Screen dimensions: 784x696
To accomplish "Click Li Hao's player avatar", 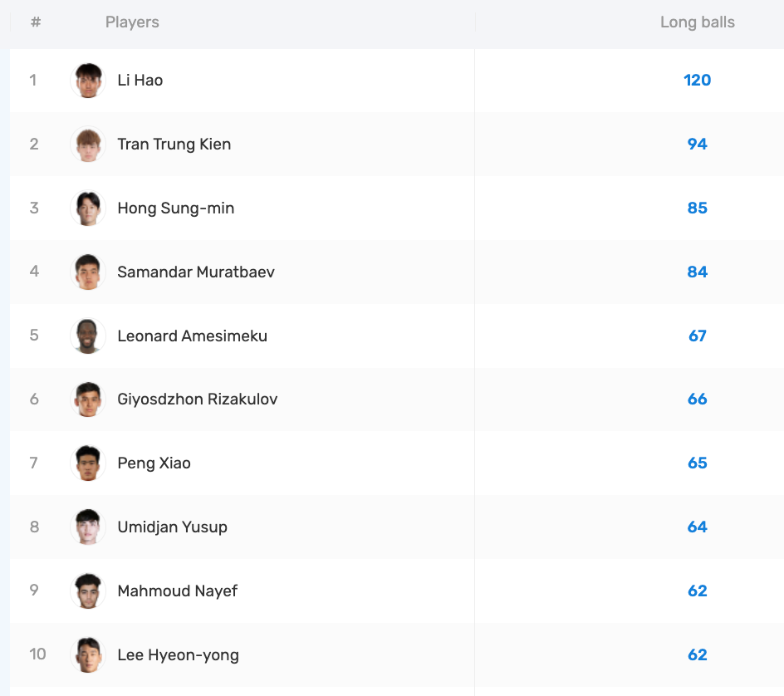I will (87, 81).
